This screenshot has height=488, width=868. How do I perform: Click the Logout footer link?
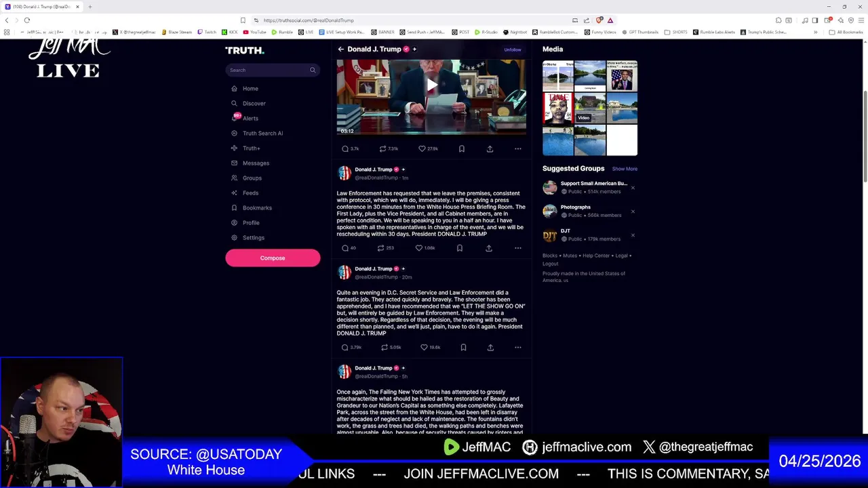(x=550, y=264)
